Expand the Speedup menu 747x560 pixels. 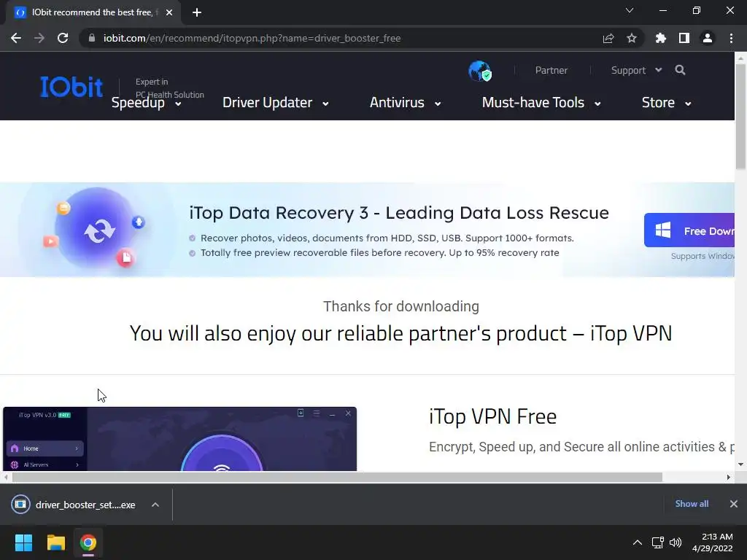(x=146, y=103)
